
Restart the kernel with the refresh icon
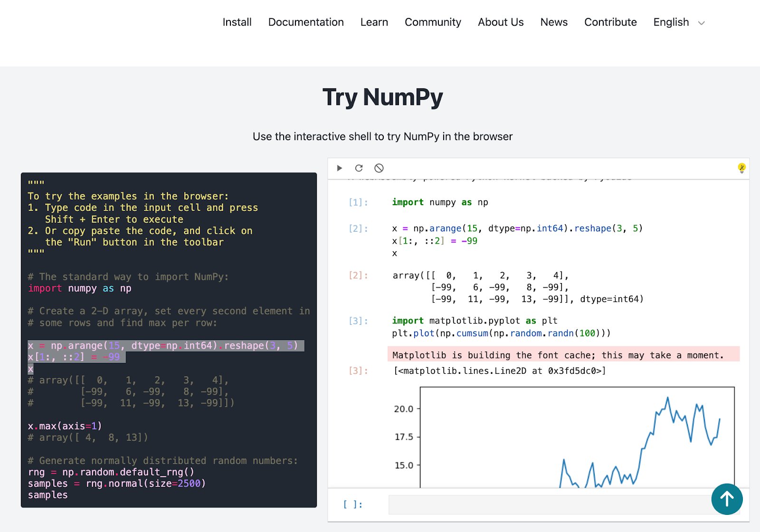359,168
